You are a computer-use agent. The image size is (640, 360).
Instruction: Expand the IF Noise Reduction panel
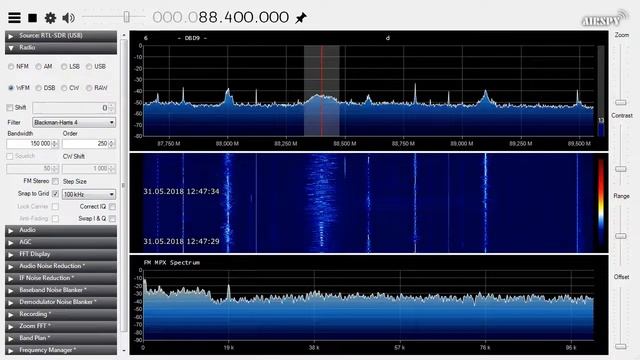(x=61, y=278)
